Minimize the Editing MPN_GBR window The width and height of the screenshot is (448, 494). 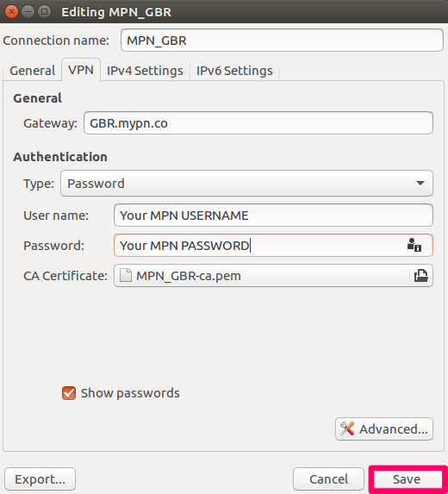click(x=28, y=12)
